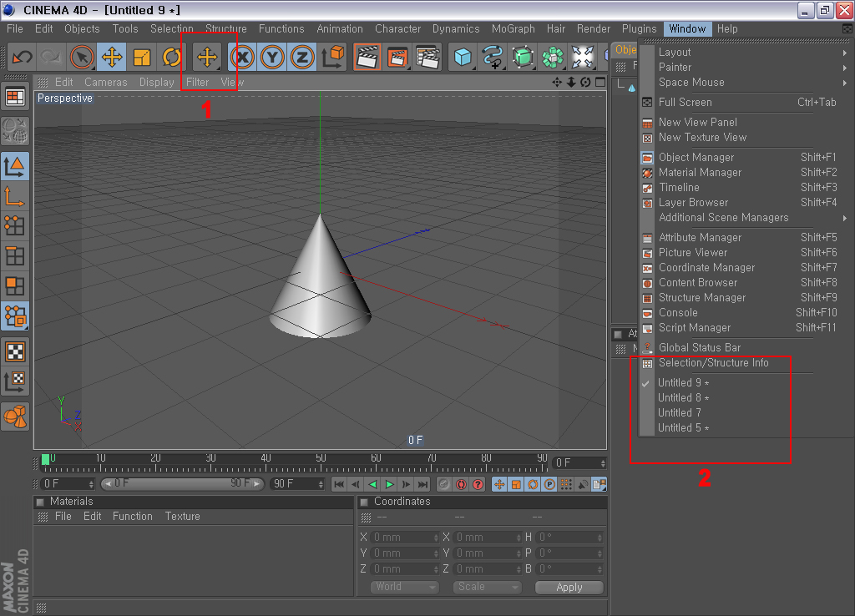This screenshot has height=616, width=855.
Task: Click the Make Editable sphere icon
Action: tap(15, 130)
